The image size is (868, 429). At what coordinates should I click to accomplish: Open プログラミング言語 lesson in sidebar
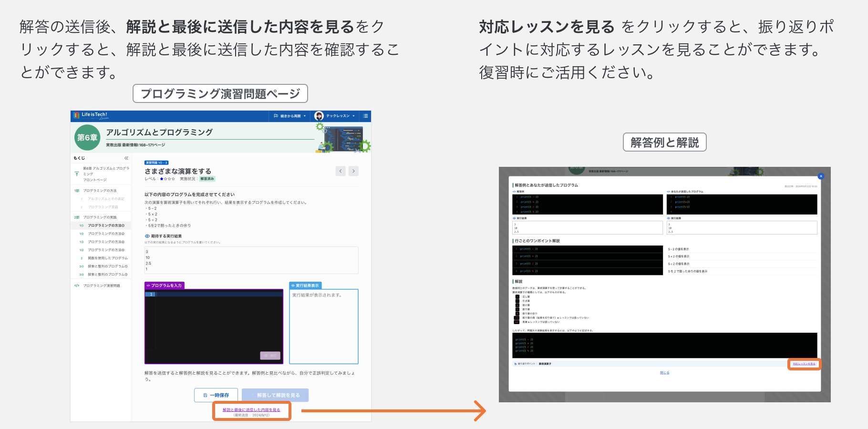pyautogui.click(x=103, y=207)
